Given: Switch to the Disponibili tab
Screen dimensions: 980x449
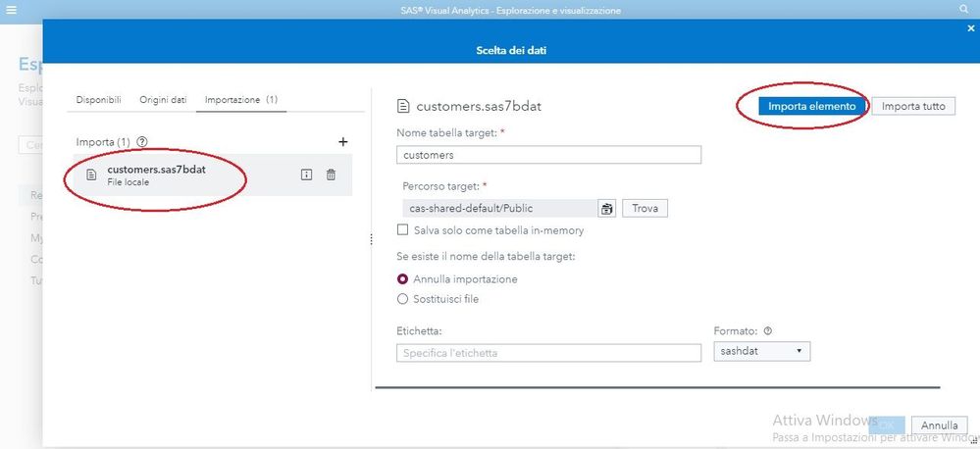Looking at the screenshot, I should (x=99, y=100).
